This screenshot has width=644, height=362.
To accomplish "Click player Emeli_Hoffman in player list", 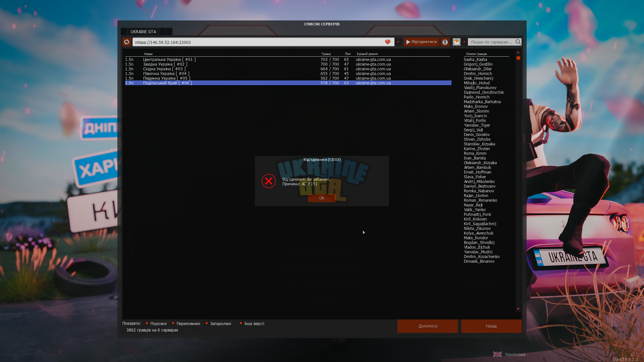I will pos(478,172).
